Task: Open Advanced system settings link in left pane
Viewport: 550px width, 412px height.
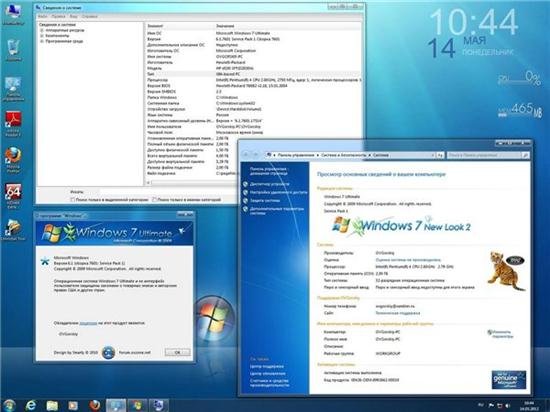Action: click(277, 211)
